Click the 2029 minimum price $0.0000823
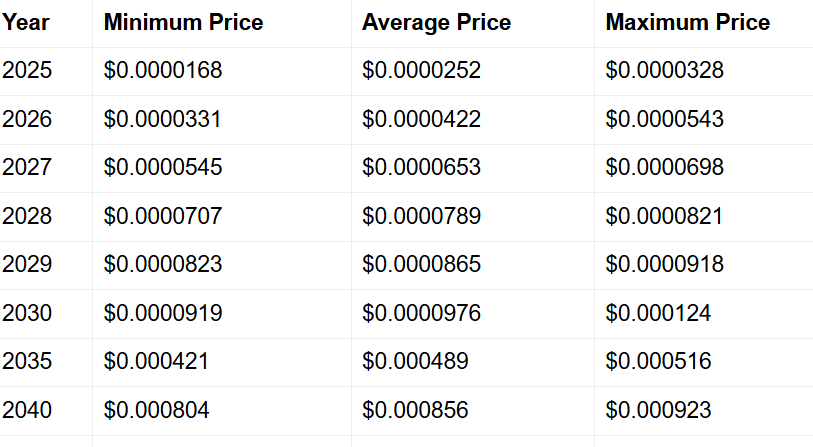This screenshot has width=813, height=447. pos(163,264)
